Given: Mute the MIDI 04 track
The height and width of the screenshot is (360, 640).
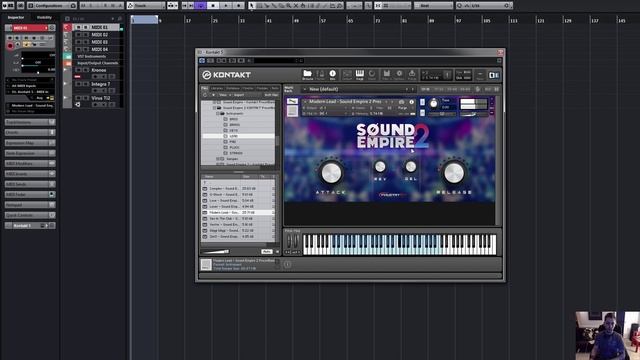Looking at the screenshot, I should (x=79, y=49).
